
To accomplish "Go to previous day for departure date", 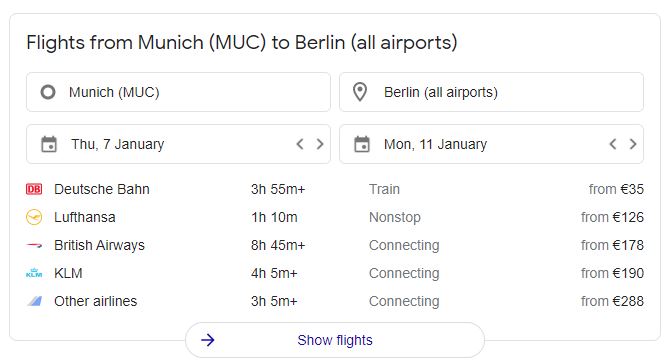I will pos(300,144).
